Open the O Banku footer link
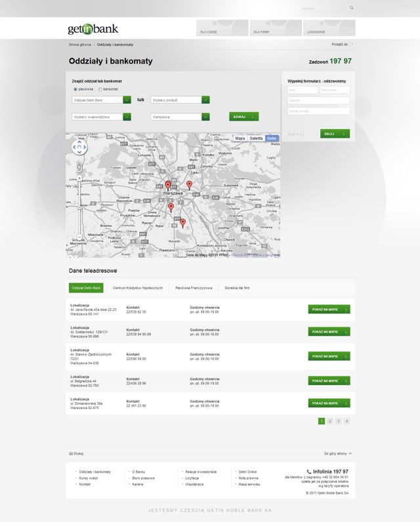420x522 pixels. point(138,472)
